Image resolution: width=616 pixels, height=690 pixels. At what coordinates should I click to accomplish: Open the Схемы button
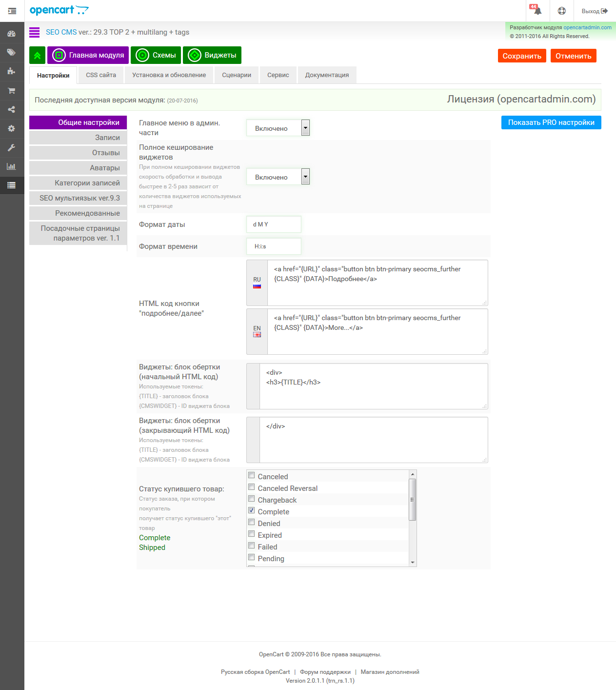[156, 55]
